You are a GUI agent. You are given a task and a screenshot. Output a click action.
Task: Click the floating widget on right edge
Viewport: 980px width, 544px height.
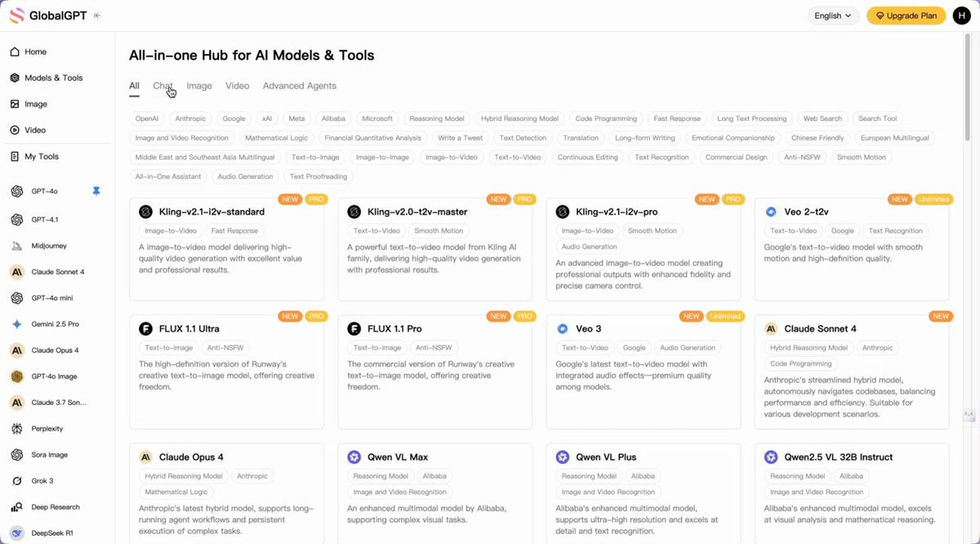969,415
